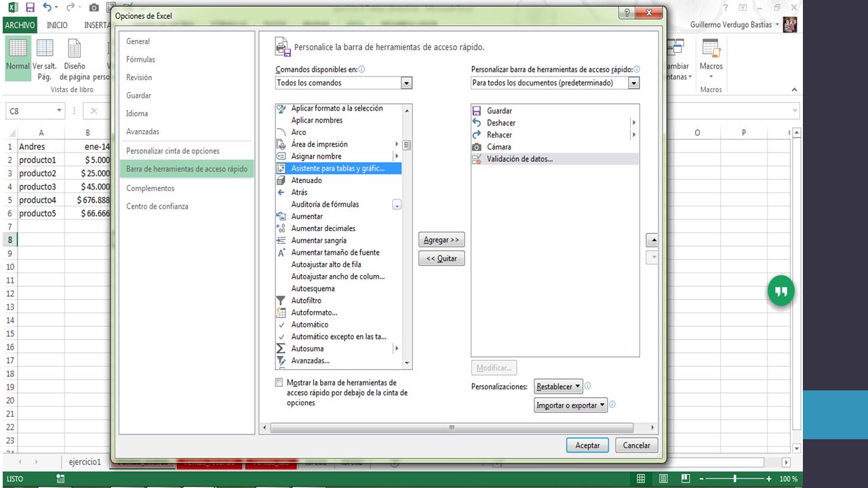The width and height of the screenshot is (868, 488).
Task: Click zoom out minus button
Action: point(703,479)
